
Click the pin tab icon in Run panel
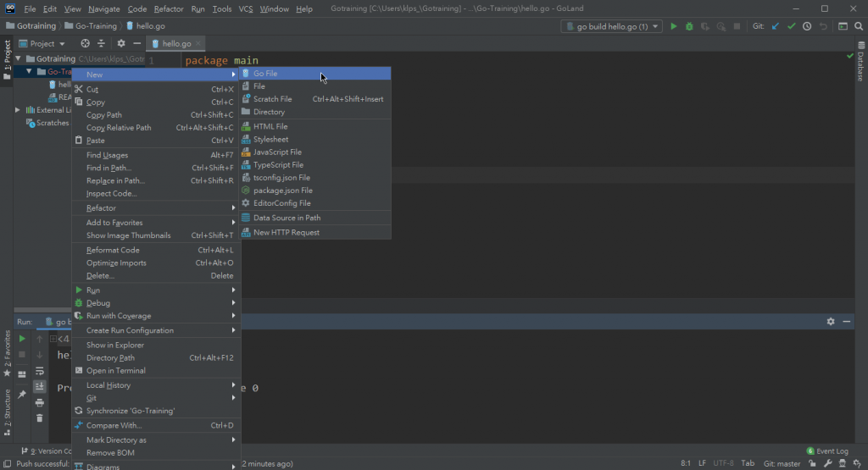click(22, 395)
